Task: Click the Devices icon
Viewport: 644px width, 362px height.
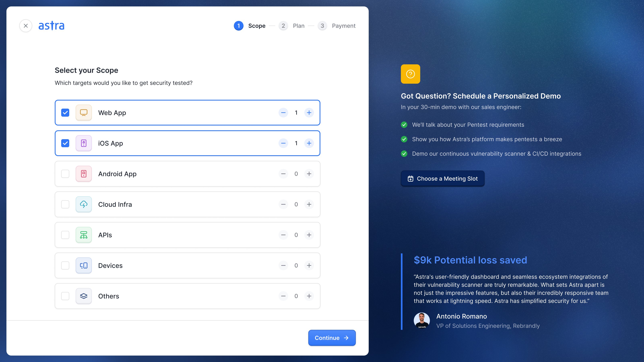Action: [84, 265]
